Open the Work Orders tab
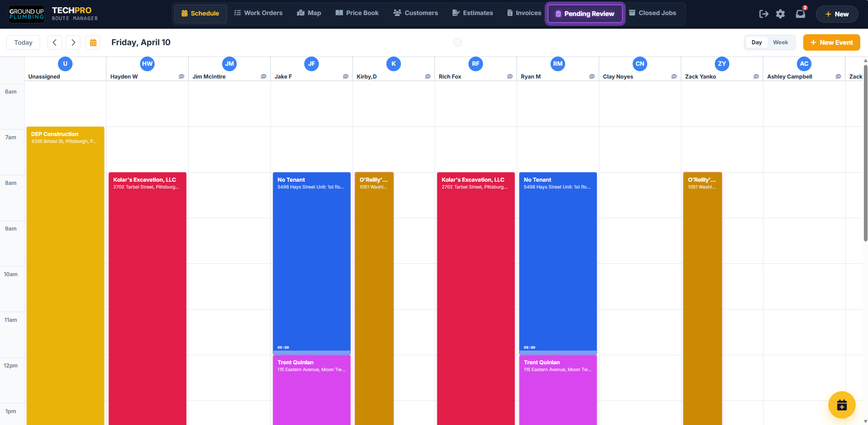Screen dimensions: 868x425 pyautogui.click(x=258, y=13)
